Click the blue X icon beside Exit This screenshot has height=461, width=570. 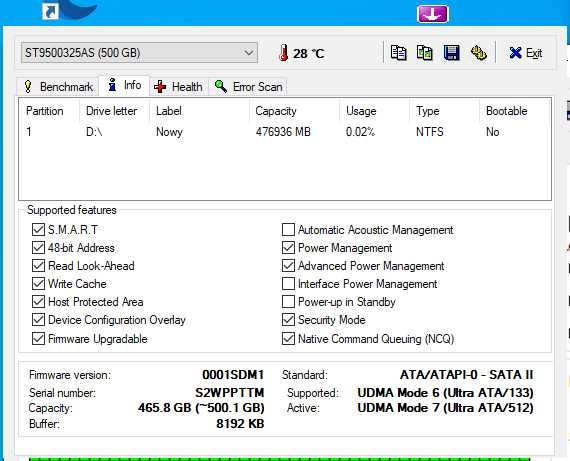pos(515,53)
